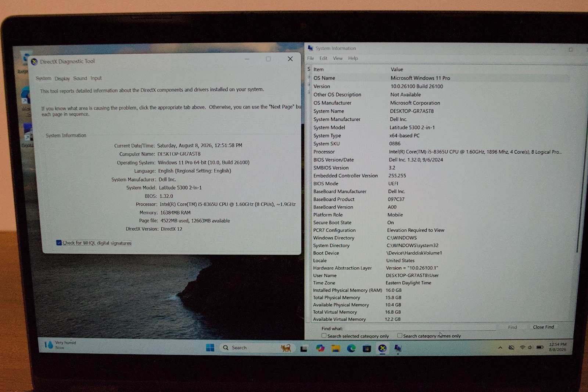The image size is (588, 392).
Task: Open the Wi-Fi network tray icon
Action: [x=522, y=348]
